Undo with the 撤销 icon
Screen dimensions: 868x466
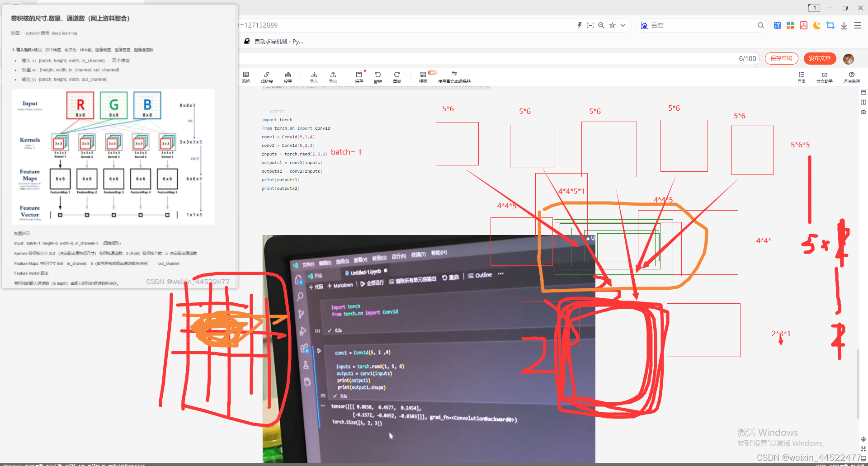click(378, 77)
